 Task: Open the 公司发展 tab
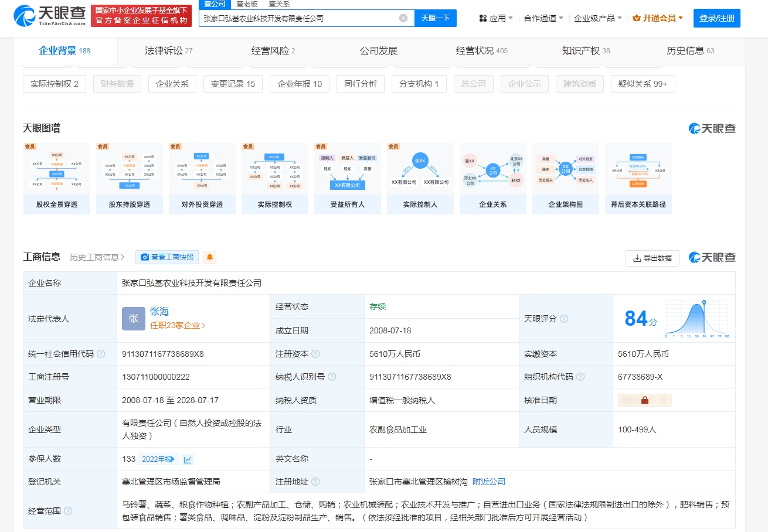coord(379,51)
